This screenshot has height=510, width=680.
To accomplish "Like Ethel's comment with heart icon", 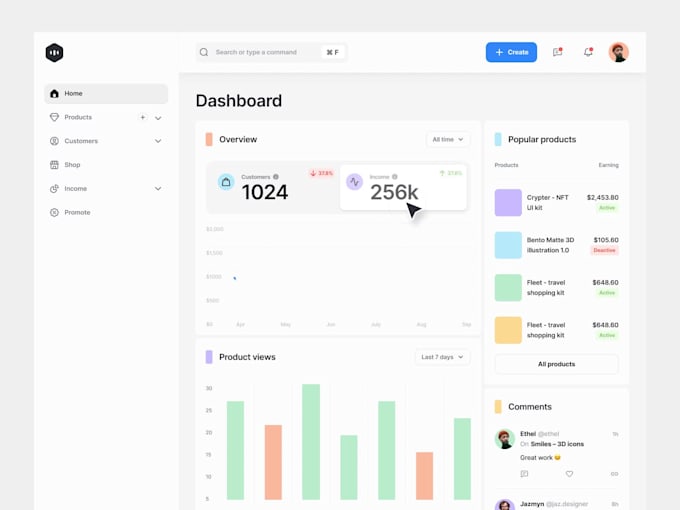I will tap(569, 474).
